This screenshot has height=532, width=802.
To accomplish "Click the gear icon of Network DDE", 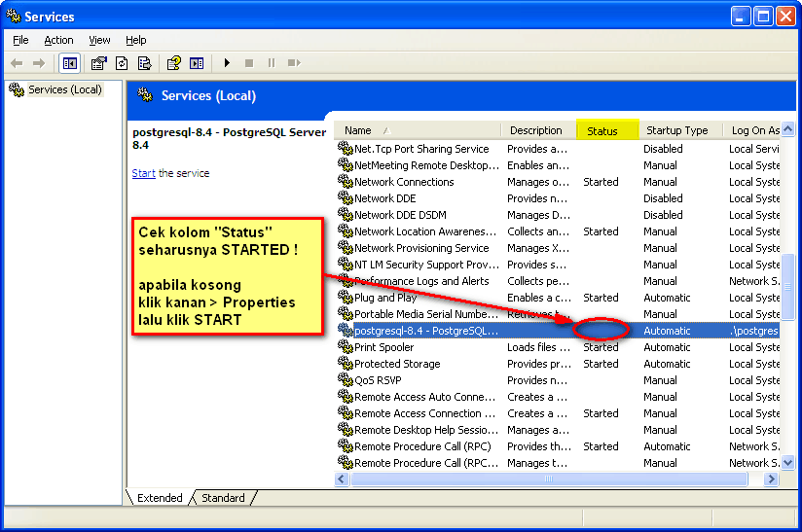I will (346, 198).
